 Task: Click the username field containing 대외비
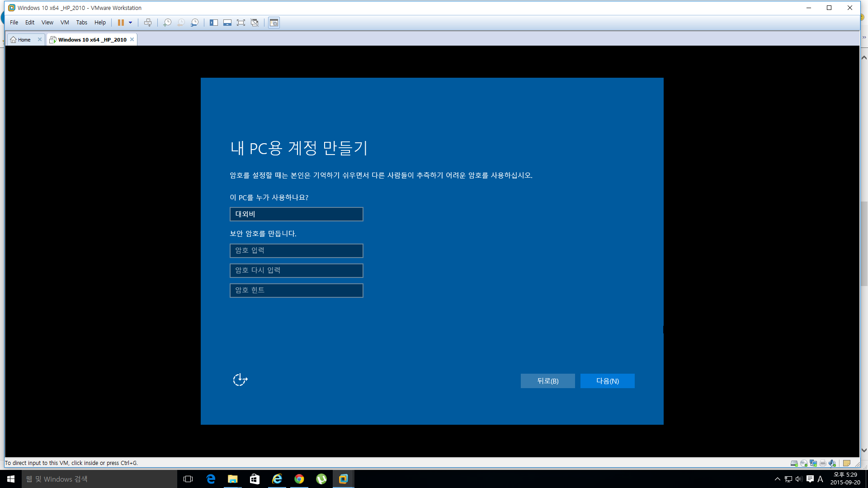point(297,214)
